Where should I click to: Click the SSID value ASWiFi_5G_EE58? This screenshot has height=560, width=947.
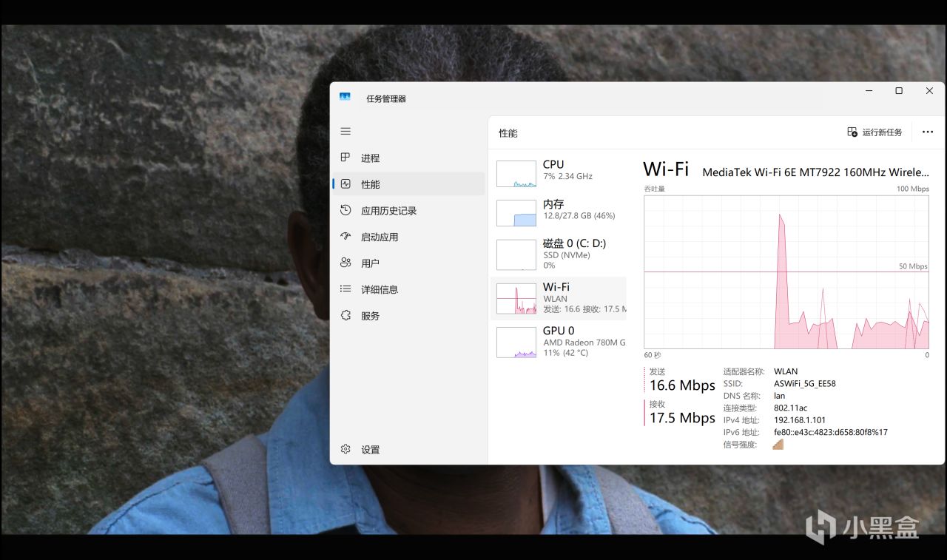pos(805,384)
